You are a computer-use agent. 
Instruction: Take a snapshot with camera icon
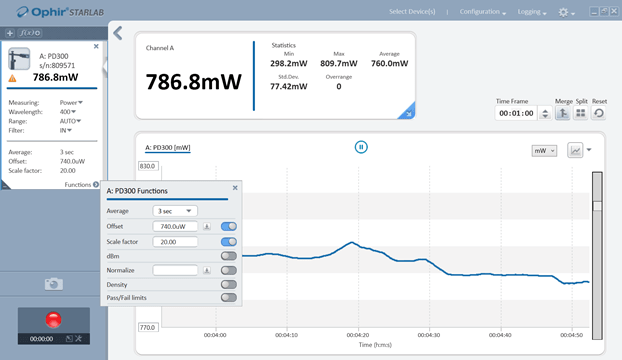point(54,284)
